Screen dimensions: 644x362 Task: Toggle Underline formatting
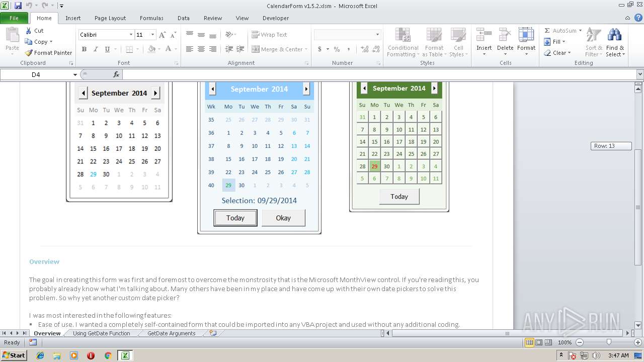pos(107,49)
